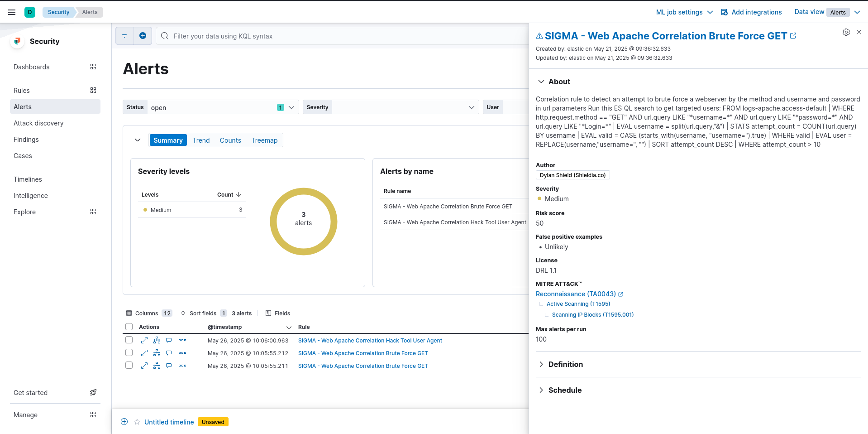Select all alerts with header checkbox
The width and height of the screenshot is (868, 434).
[129, 327]
